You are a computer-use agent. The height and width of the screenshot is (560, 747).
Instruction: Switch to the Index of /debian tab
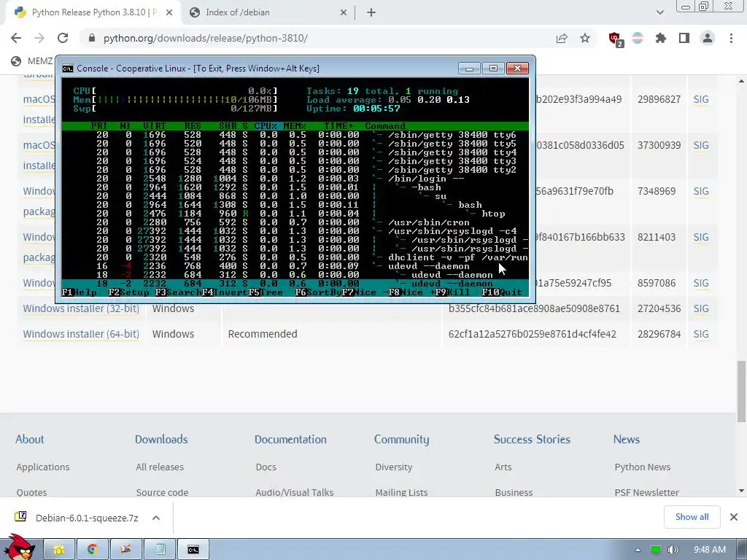click(268, 12)
